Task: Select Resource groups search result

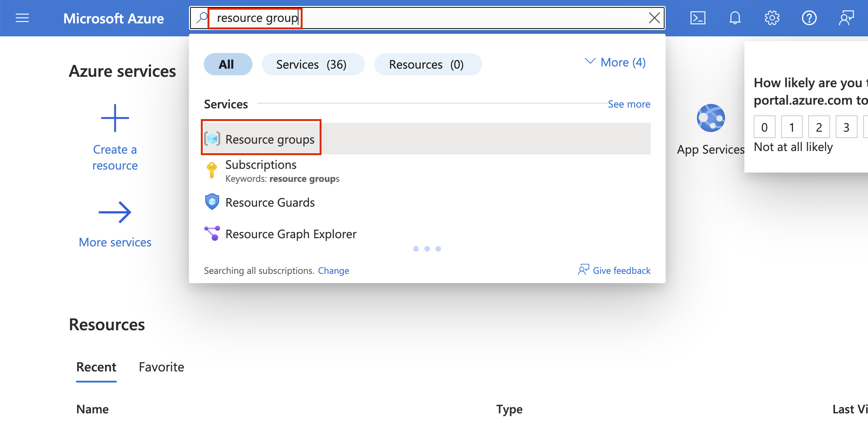Action: pos(270,139)
